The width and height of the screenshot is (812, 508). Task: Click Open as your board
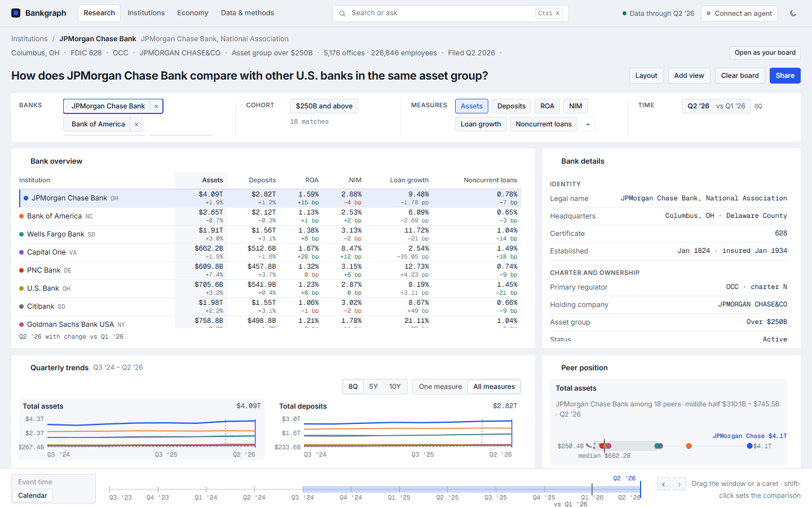click(x=765, y=52)
